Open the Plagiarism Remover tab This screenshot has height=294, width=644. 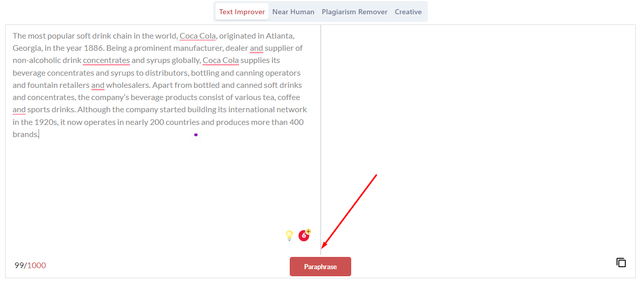click(354, 12)
